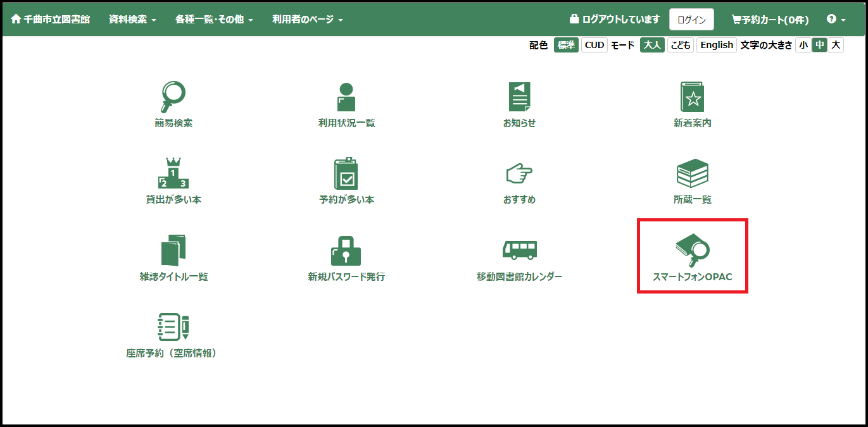Click the スマートフォンOPAC book search icon

click(x=692, y=251)
